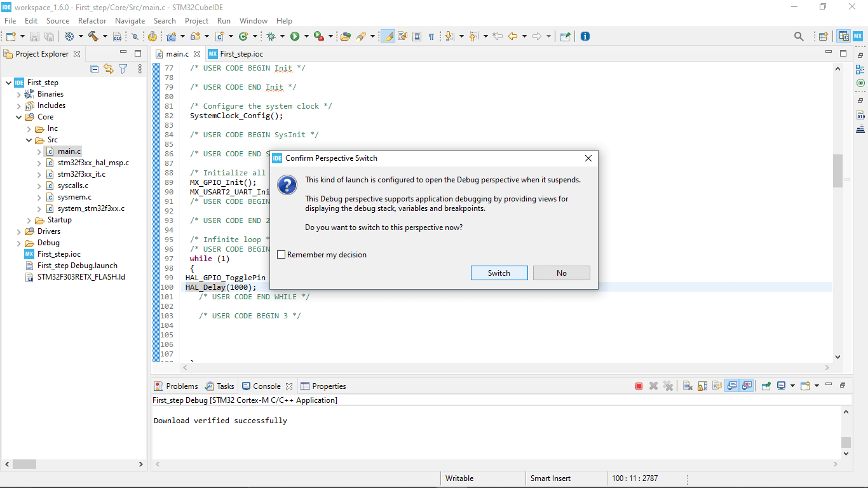This screenshot has width=868, height=488.
Task: Toggle Scroll Lock in Console toolbar
Action: [702, 386]
